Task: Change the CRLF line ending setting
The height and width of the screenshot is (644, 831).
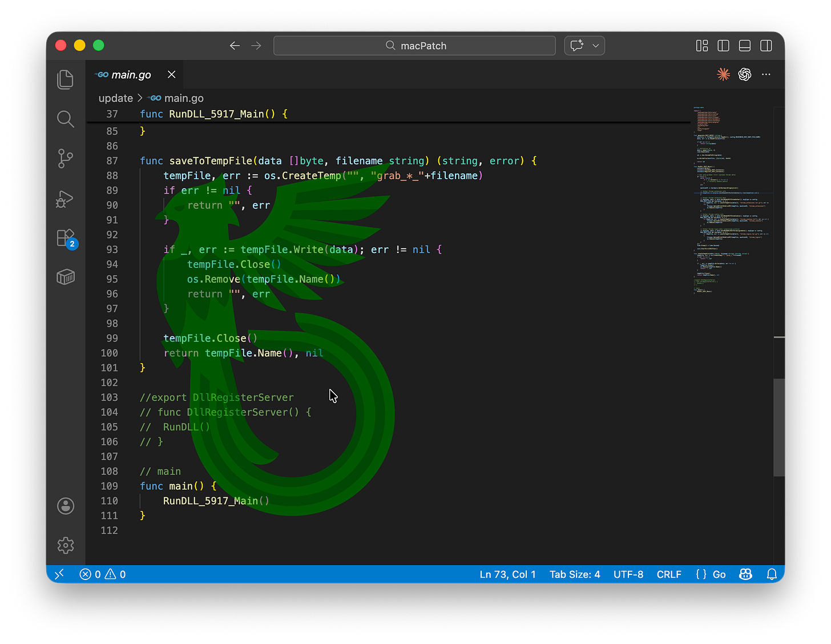Action: click(x=669, y=574)
